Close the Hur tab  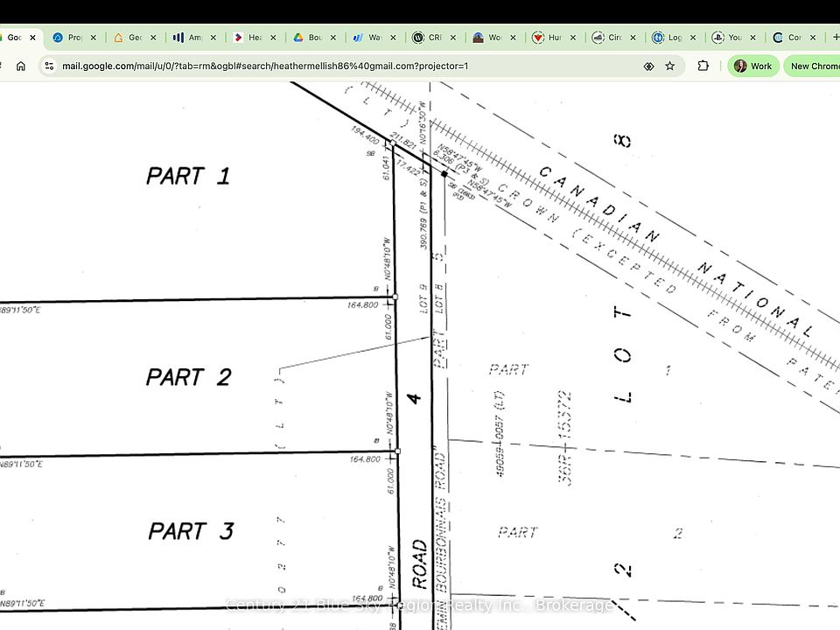[x=573, y=38]
